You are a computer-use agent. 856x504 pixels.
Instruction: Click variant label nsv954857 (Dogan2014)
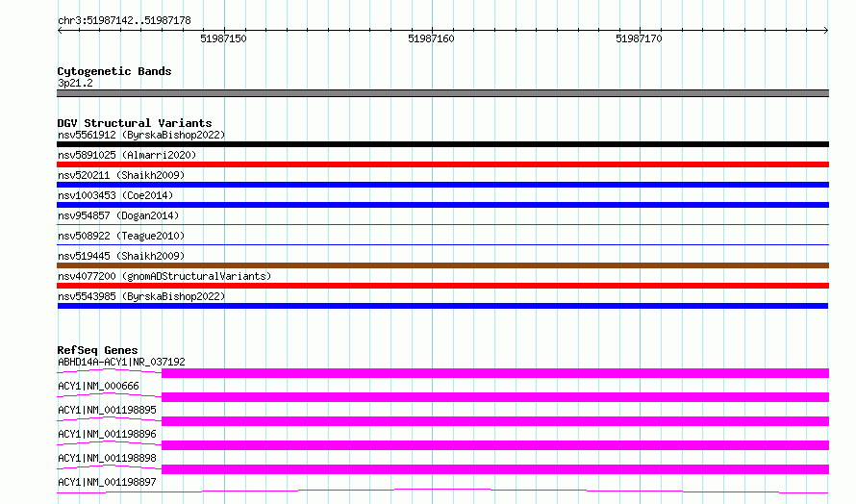coord(118,215)
